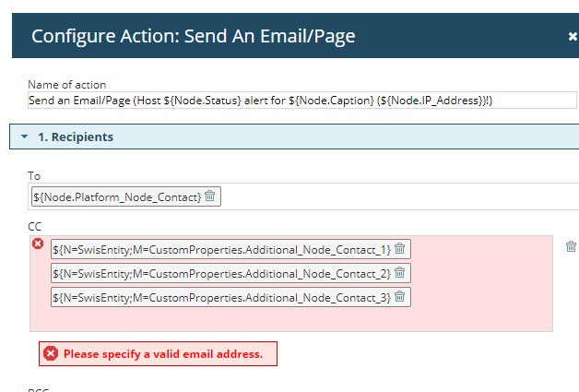Click 'Please specify a valid email address' message
579x392 pixels.
(163, 353)
